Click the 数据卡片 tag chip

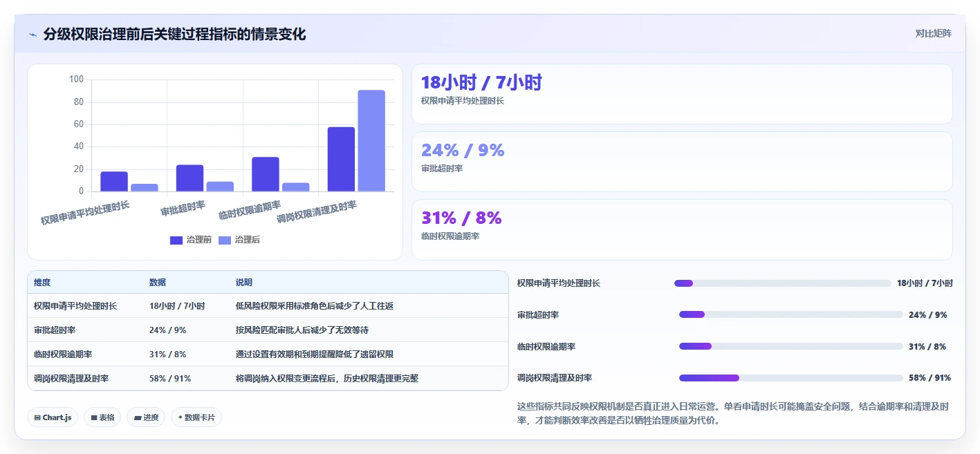[196, 417]
